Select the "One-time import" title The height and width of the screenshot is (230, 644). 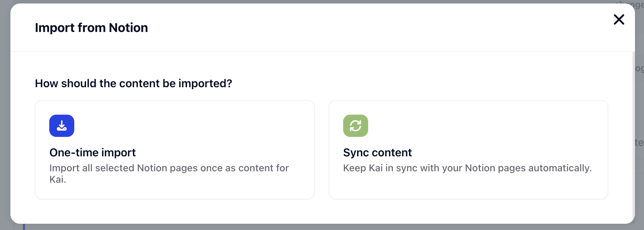click(93, 153)
